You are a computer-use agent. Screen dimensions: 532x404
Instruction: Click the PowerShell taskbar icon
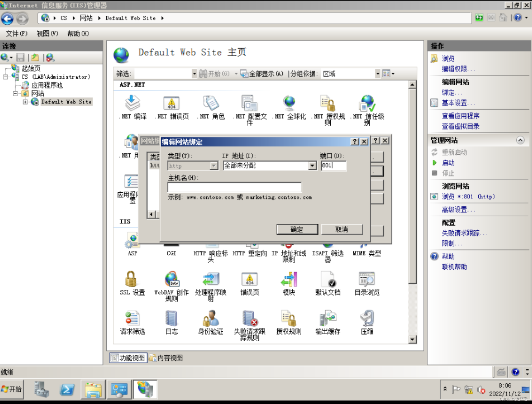67,389
